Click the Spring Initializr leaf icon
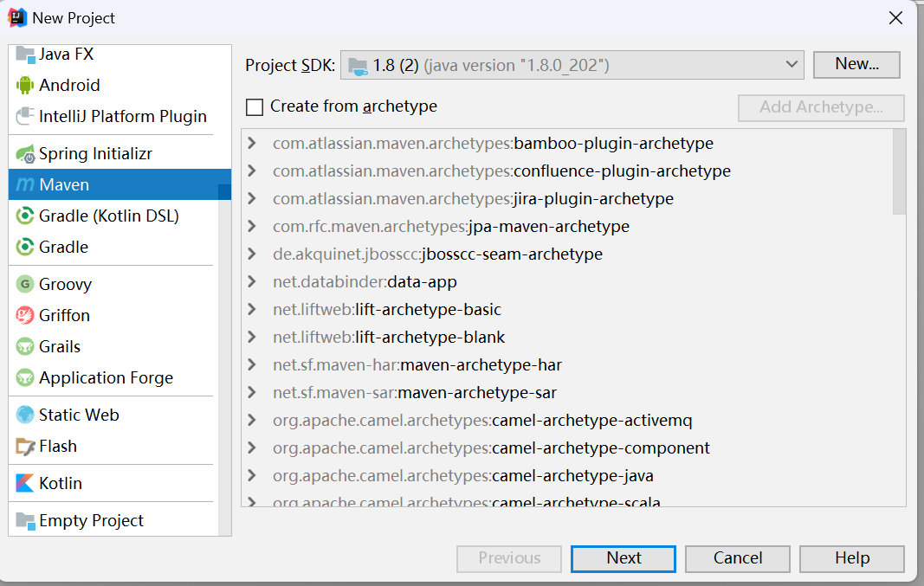The image size is (924, 586). pos(25,154)
